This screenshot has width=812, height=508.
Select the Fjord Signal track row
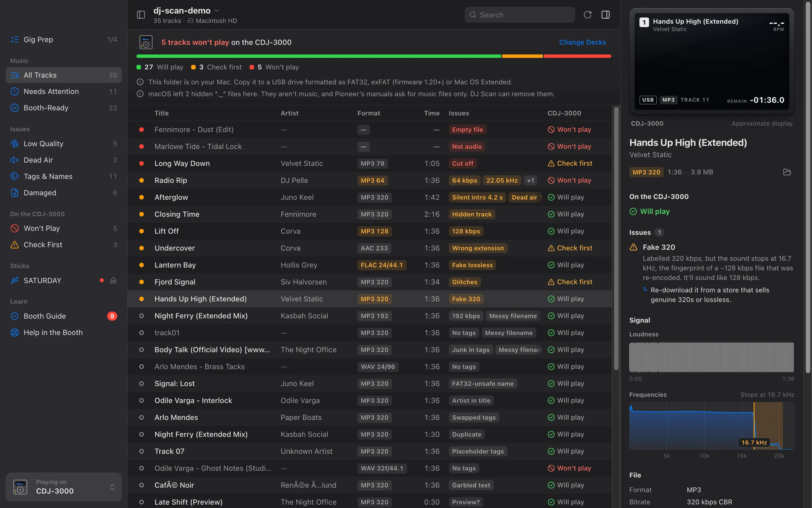click(x=369, y=282)
